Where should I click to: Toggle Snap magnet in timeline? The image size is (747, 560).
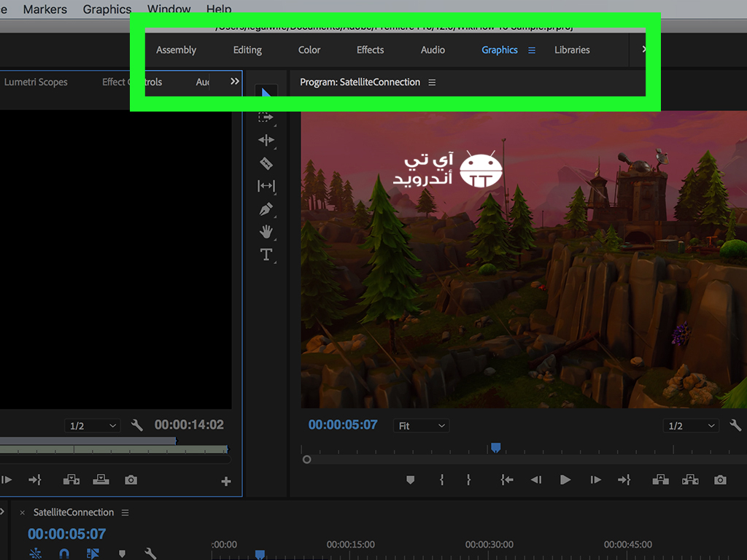(64, 553)
